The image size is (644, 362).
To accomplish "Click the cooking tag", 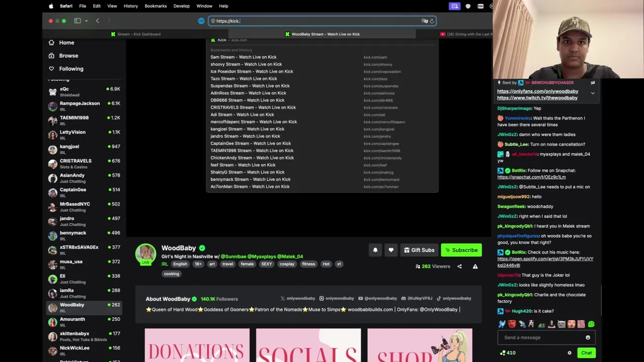I will pyautogui.click(x=172, y=274).
